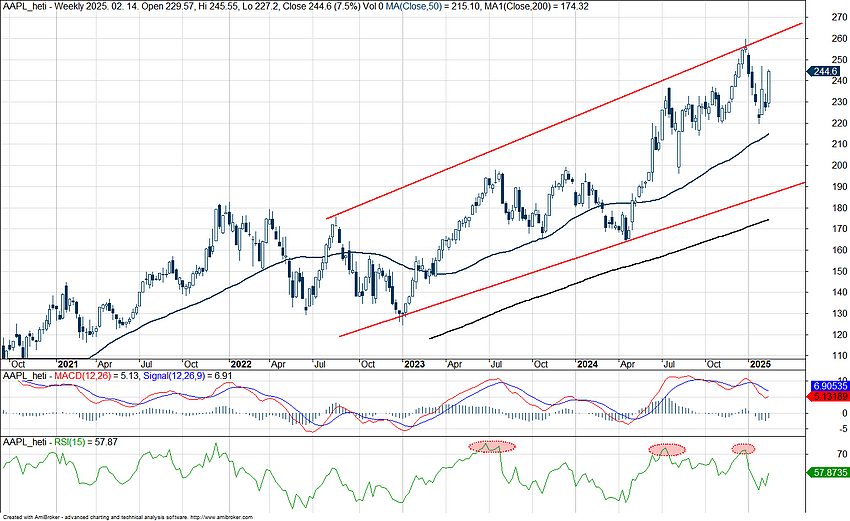Click the 250 price axis label

click(839, 60)
